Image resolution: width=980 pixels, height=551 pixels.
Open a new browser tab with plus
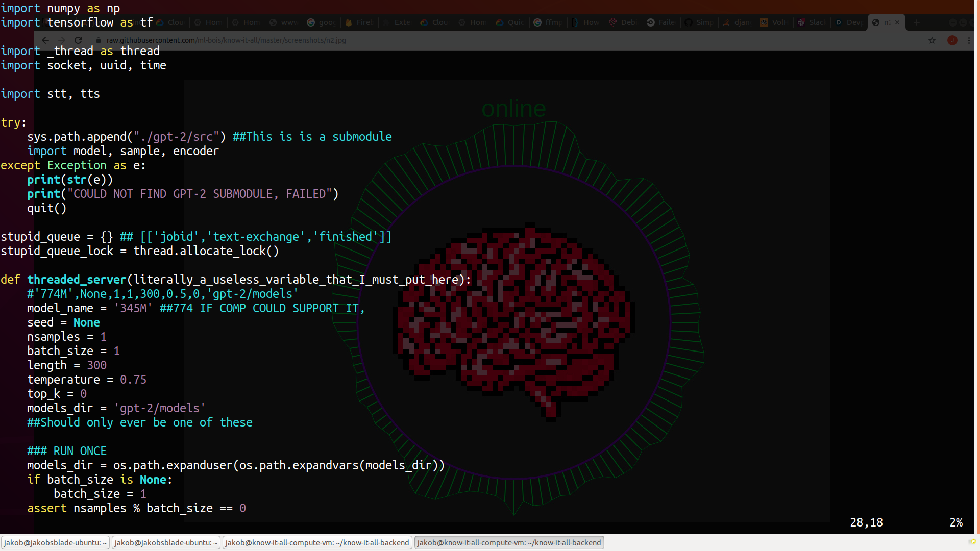(x=917, y=22)
